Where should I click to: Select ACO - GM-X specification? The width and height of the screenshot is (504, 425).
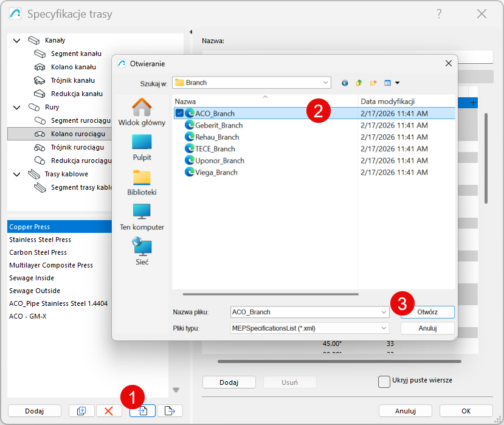point(60,316)
